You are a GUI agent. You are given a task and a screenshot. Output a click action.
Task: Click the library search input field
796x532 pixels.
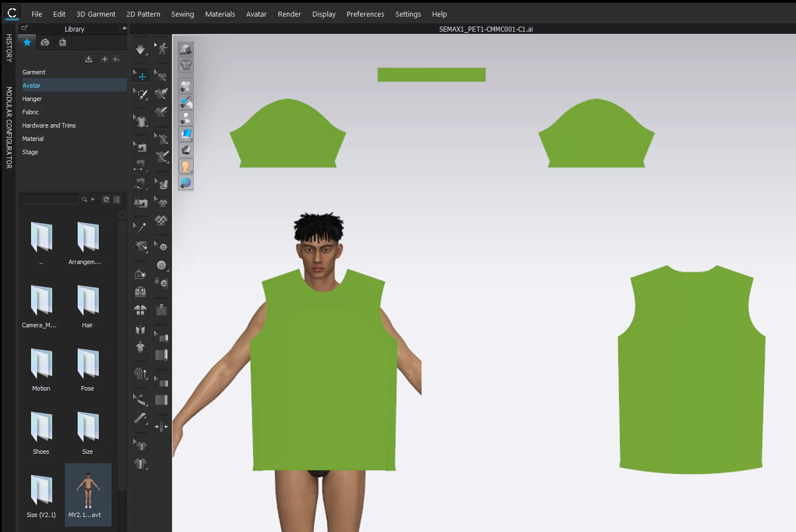click(50, 200)
